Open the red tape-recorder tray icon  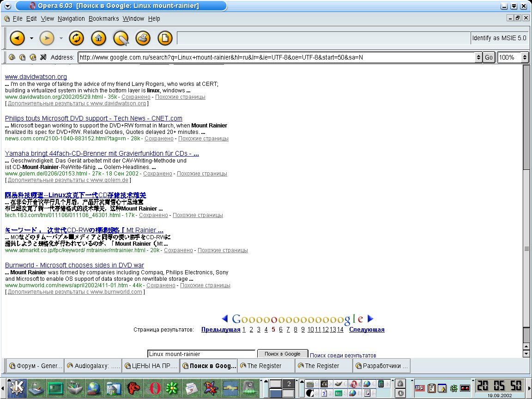[465, 388]
